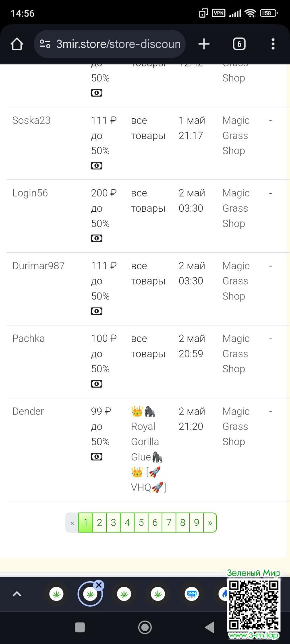Open the Royal Gorilla Glue product link

pos(145,442)
